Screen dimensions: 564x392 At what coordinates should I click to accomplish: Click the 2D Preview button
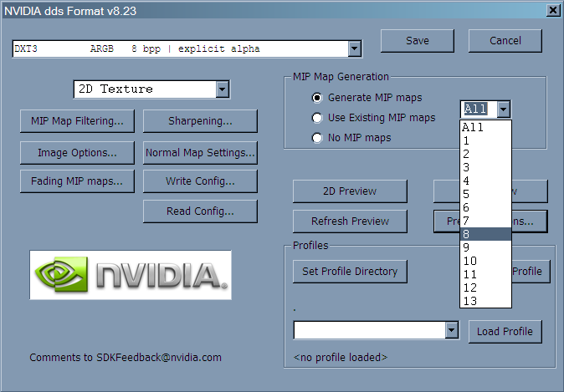click(x=350, y=191)
